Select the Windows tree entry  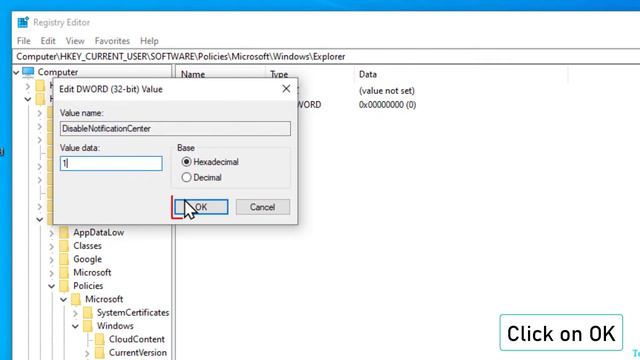(x=115, y=326)
